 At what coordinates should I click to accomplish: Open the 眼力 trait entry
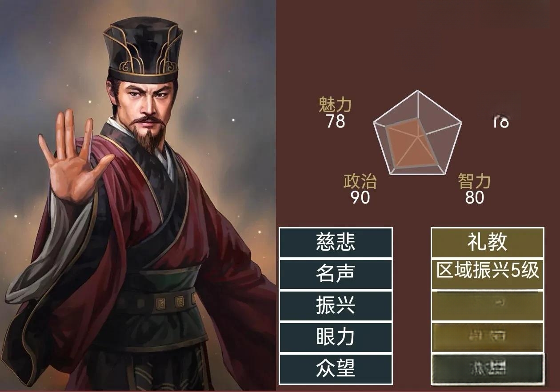coord(336,337)
